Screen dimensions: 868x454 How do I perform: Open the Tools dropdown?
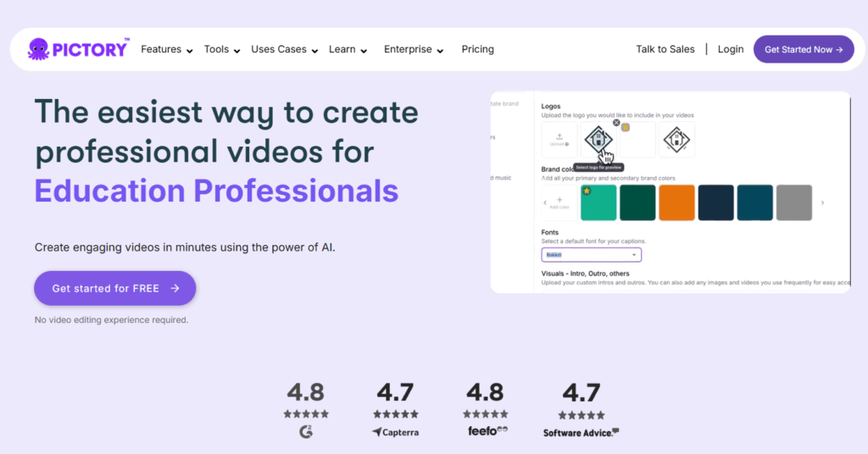[x=222, y=49]
